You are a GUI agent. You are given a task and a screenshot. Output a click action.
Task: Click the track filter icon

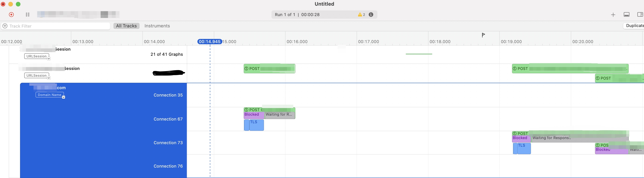(x=5, y=26)
